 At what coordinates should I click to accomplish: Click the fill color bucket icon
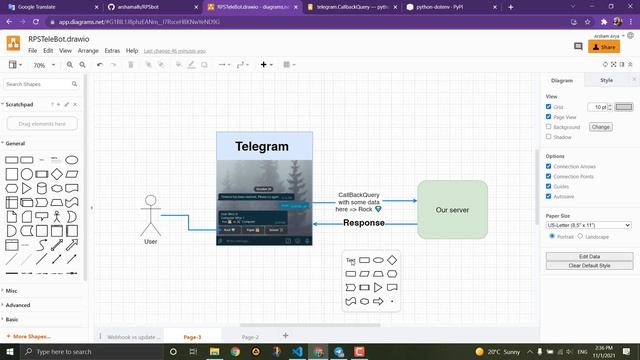point(178,64)
